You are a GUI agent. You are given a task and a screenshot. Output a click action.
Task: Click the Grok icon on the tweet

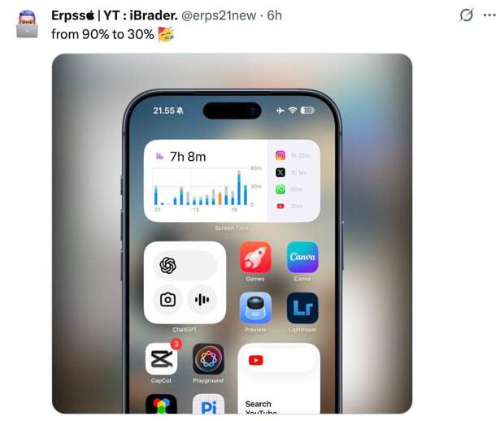[x=466, y=15]
